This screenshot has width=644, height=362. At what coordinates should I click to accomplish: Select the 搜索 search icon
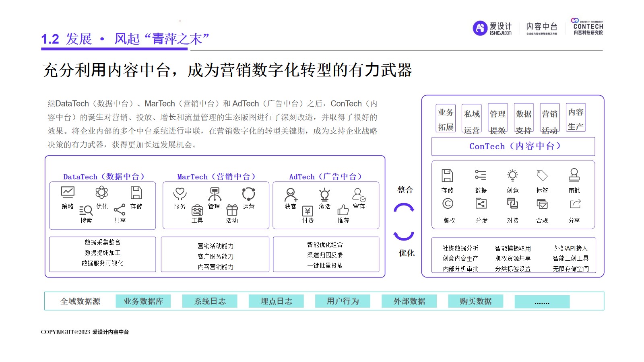coord(86,210)
